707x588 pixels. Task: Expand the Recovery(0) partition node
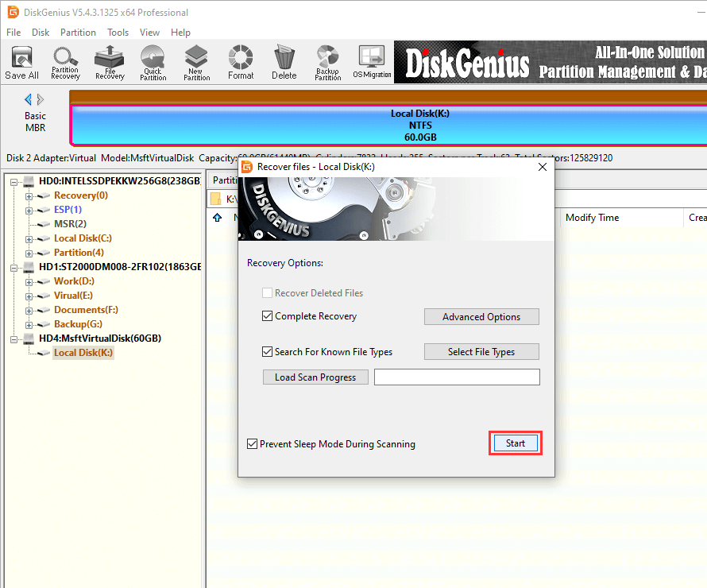point(29,195)
